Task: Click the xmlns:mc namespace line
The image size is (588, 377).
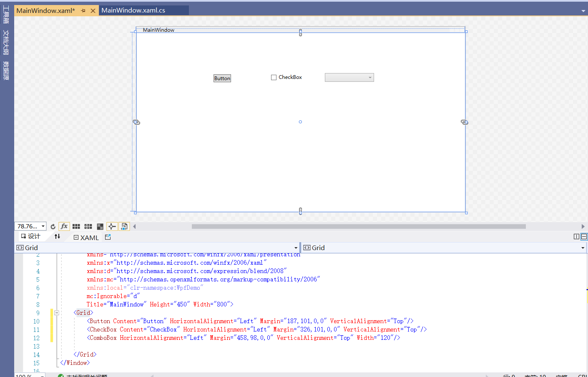Action: click(204, 279)
